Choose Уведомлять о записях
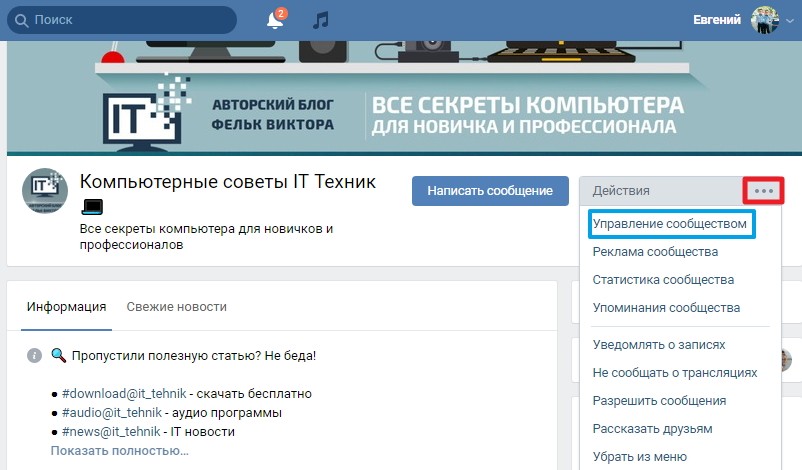 pyautogui.click(x=659, y=345)
